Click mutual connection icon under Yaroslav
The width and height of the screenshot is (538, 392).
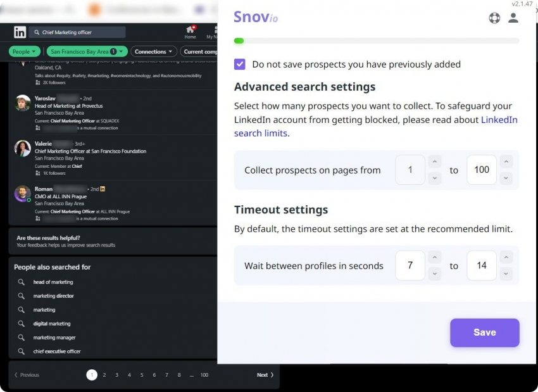point(38,128)
